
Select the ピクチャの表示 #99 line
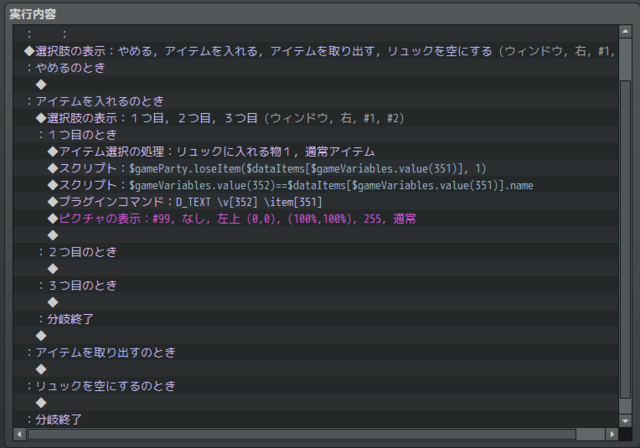[316, 218]
